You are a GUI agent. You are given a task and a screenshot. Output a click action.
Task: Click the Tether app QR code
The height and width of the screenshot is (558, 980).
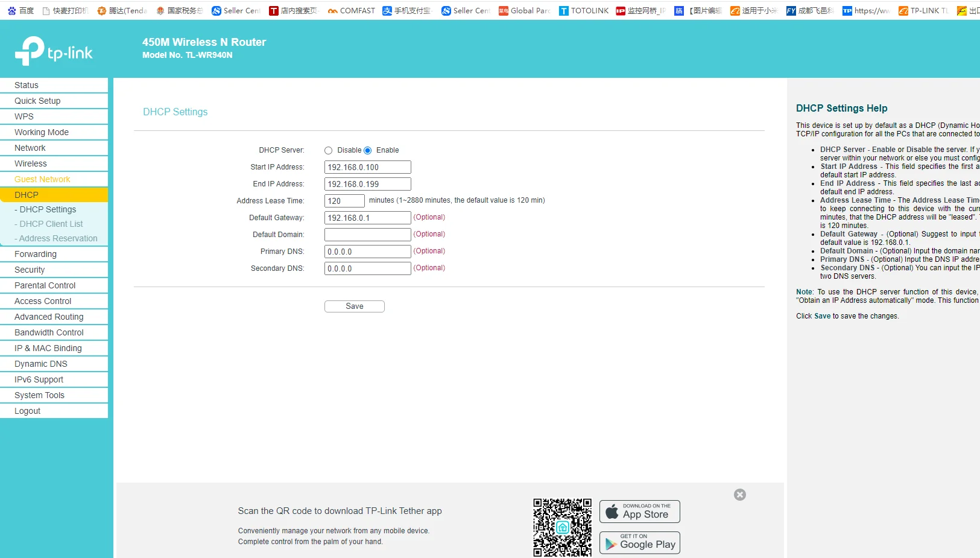[563, 527]
